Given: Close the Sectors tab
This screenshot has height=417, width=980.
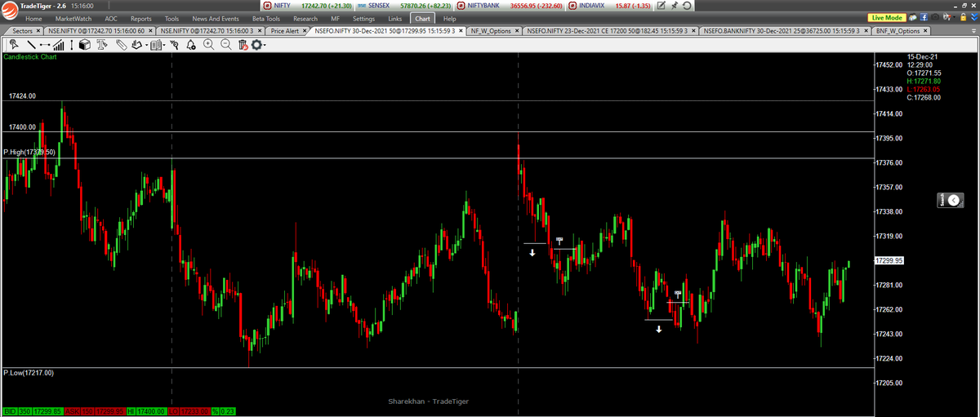Looking at the screenshot, I should coord(39,31).
